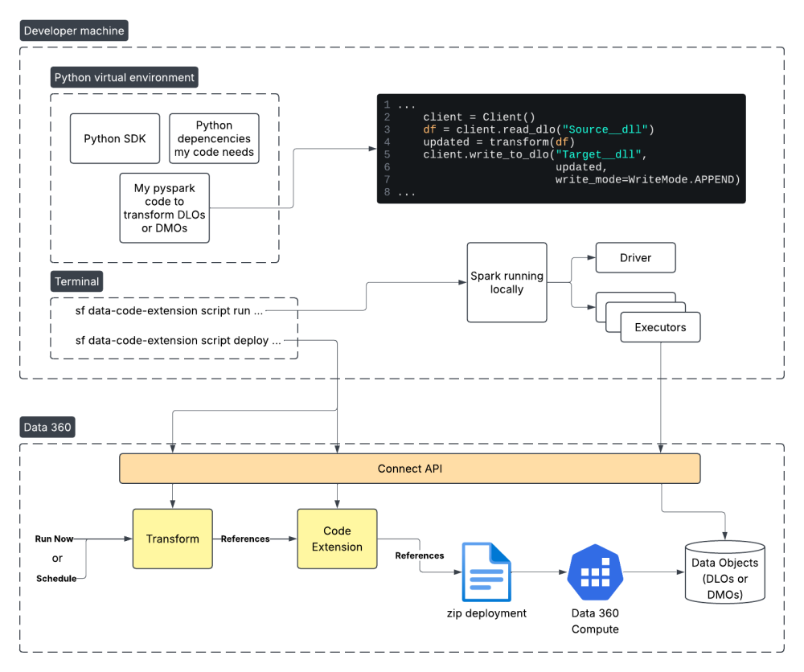Viewport: 804px width, 672px height.
Task: Click the 'or' text between Run Now and Schedule
Action: click(x=57, y=558)
